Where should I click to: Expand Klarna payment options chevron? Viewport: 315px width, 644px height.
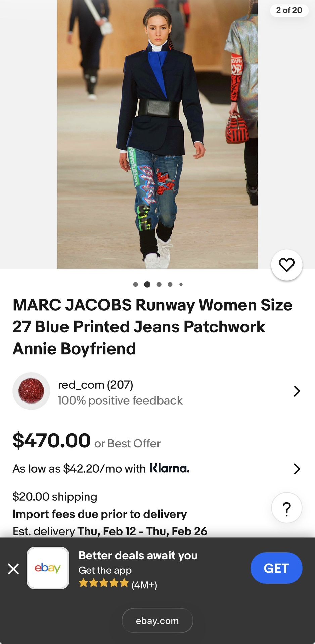(x=297, y=469)
